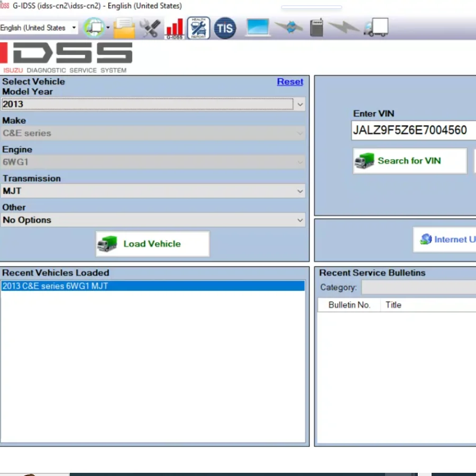
Task: Click Search for VIN
Action: pos(409,161)
